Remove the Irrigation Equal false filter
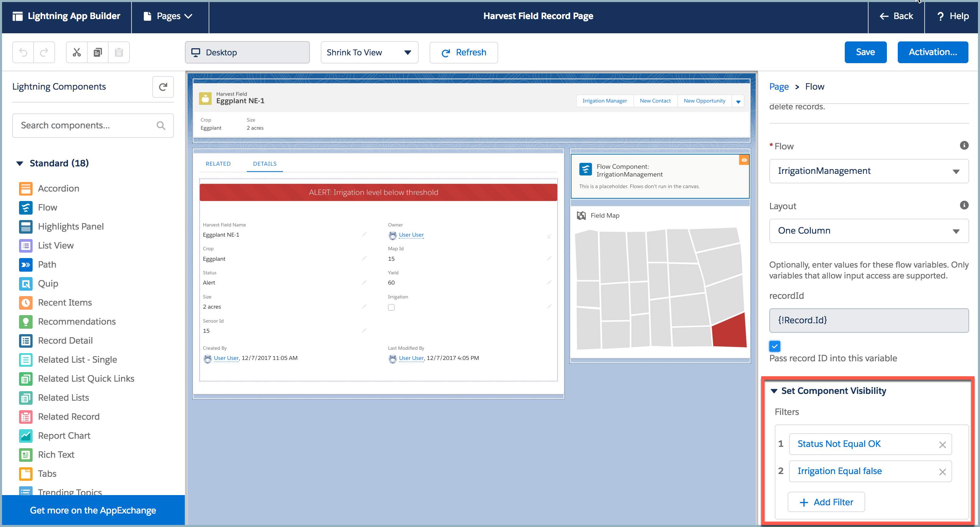The image size is (980, 527). [x=942, y=472]
